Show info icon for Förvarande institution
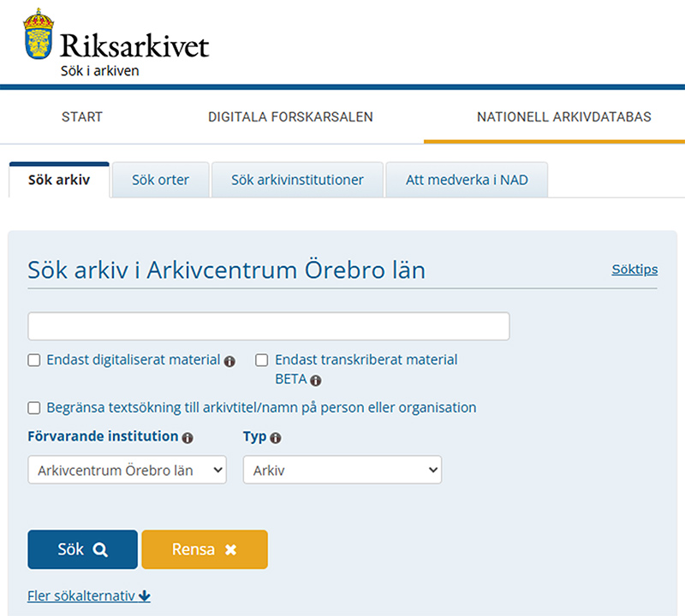 (x=188, y=438)
